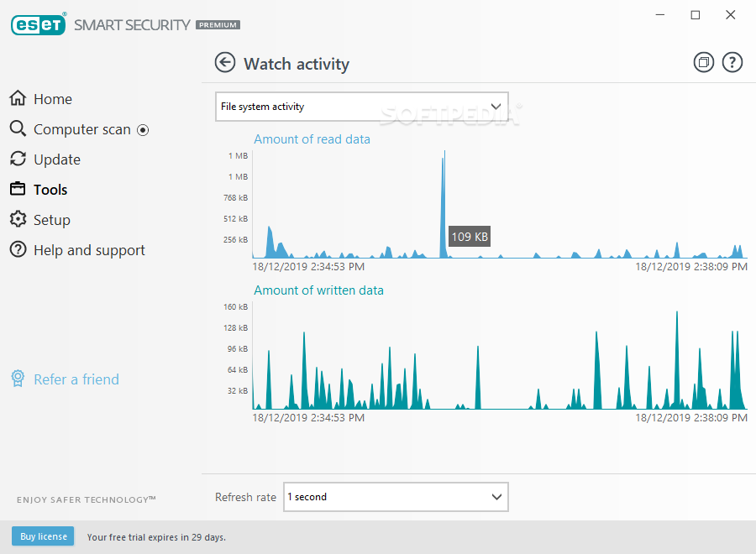
Task: Click the Amount of read data heading
Action: [312, 139]
